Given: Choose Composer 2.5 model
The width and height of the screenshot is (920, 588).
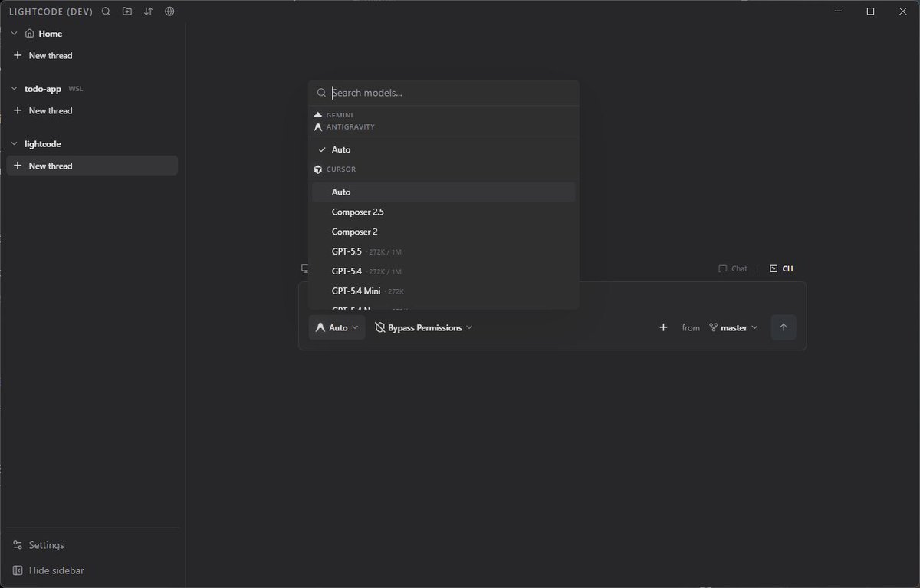Looking at the screenshot, I should coord(443,212).
